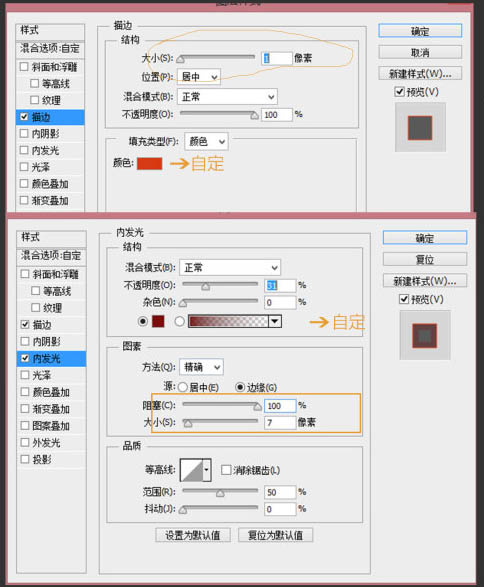484x587 pixels.
Task: Click 取消 in the 描边 dialog
Action: 420,52
